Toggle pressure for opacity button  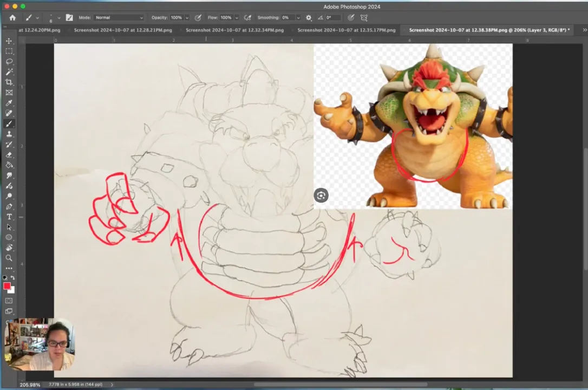198,18
